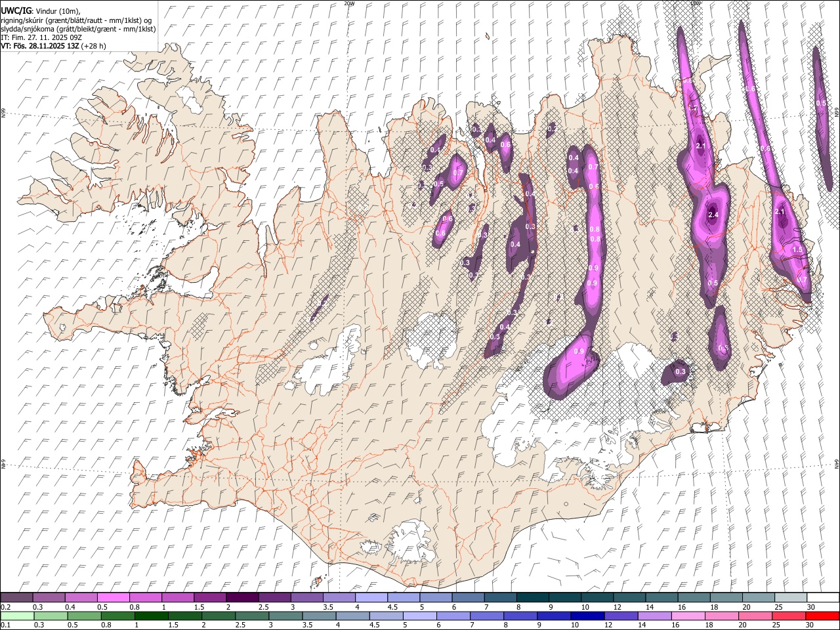
Task: Pick the light pink swatch at 16 in bottom legend
Action: [x=688, y=616]
